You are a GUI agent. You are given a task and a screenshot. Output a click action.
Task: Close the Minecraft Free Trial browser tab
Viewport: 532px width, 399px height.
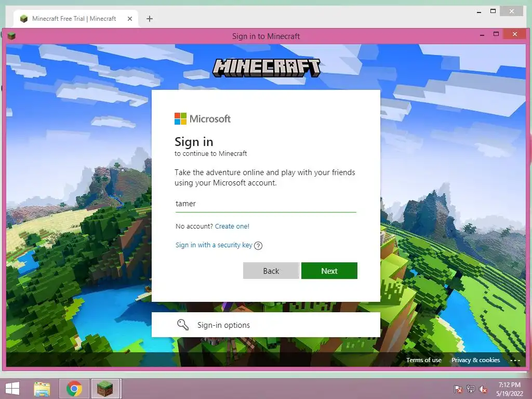point(129,19)
